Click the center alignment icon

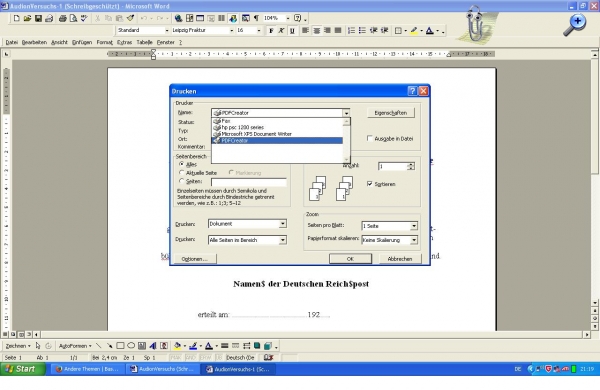coord(316,31)
